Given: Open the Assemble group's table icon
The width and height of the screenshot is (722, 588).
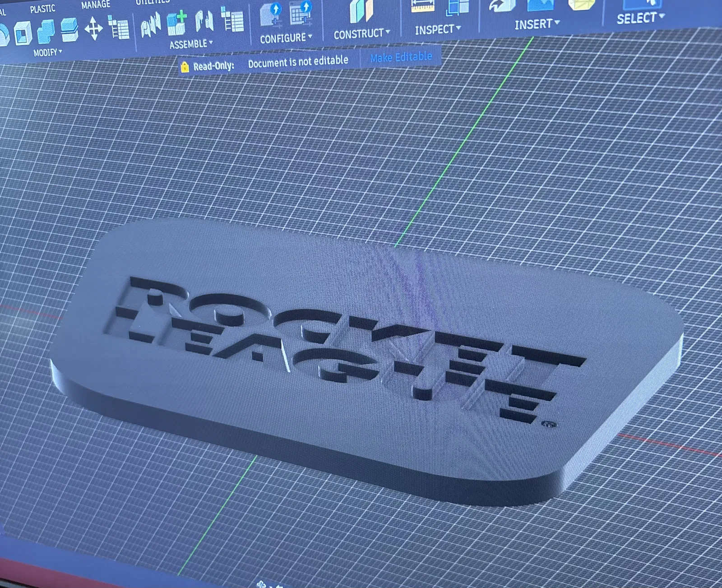Looking at the screenshot, I should (x=232, y=19).
